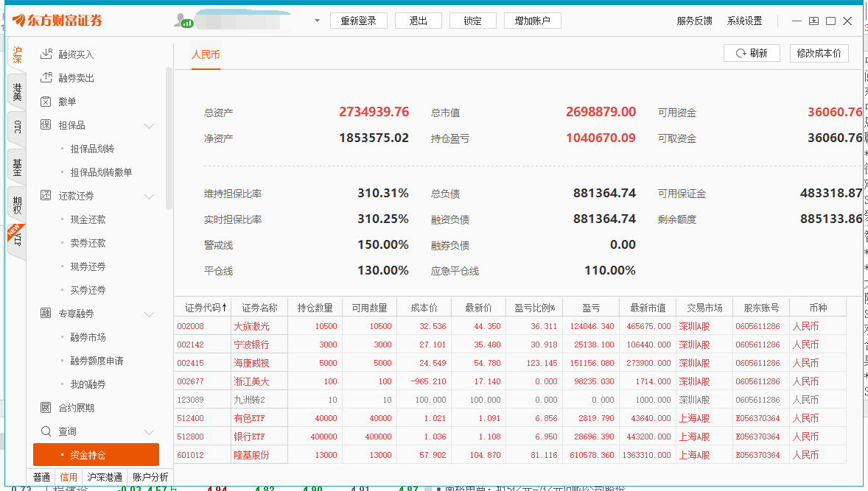This screenshot has width=868, height=491.
Task: Open 融券市场 menu item
Action: click(x=88, y=336)
